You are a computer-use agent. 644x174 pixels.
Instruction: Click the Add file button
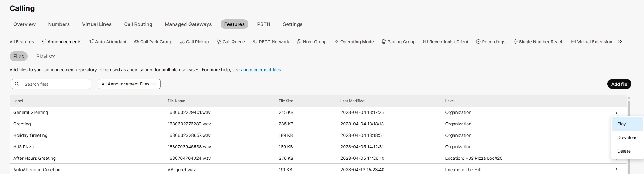click(619, 84)
